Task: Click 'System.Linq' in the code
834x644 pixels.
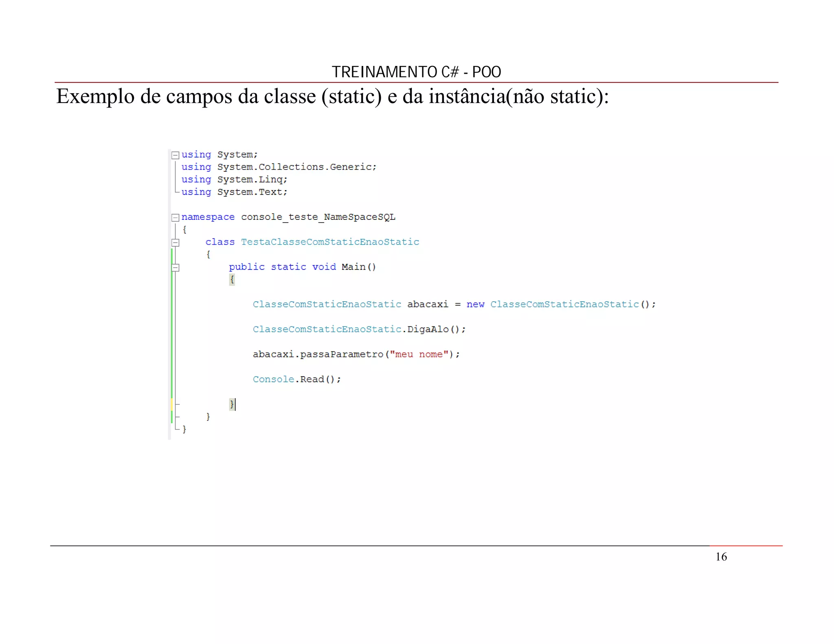Action: point(250,180)
